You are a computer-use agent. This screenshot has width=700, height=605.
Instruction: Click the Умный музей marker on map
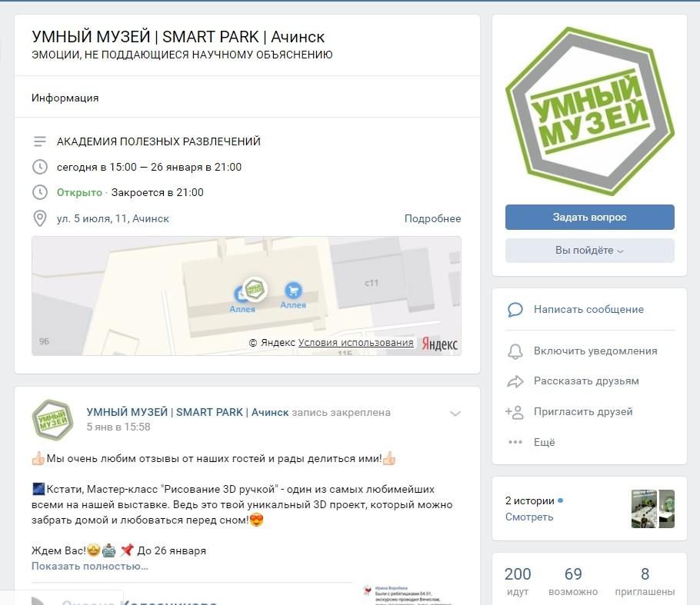(x=255, y=289)
